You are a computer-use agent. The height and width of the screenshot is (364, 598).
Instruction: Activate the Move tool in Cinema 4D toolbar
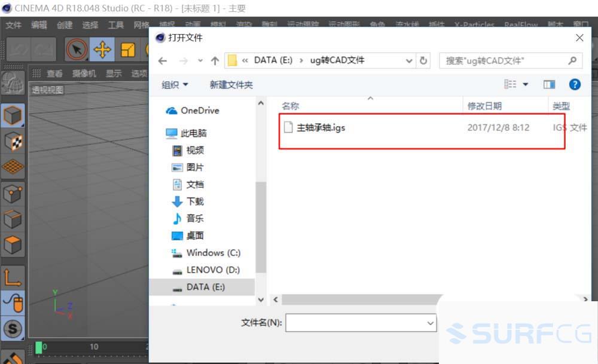click(x=102, y=50)
